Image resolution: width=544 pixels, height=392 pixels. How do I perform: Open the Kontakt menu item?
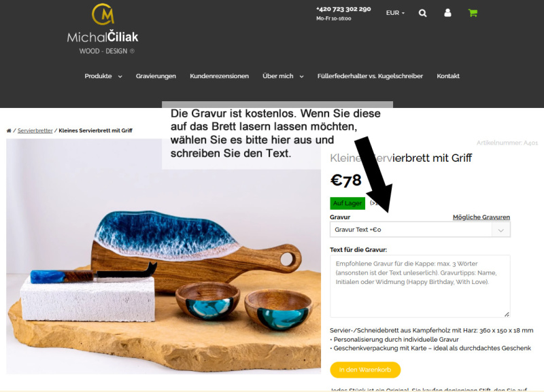coord(448,76)
